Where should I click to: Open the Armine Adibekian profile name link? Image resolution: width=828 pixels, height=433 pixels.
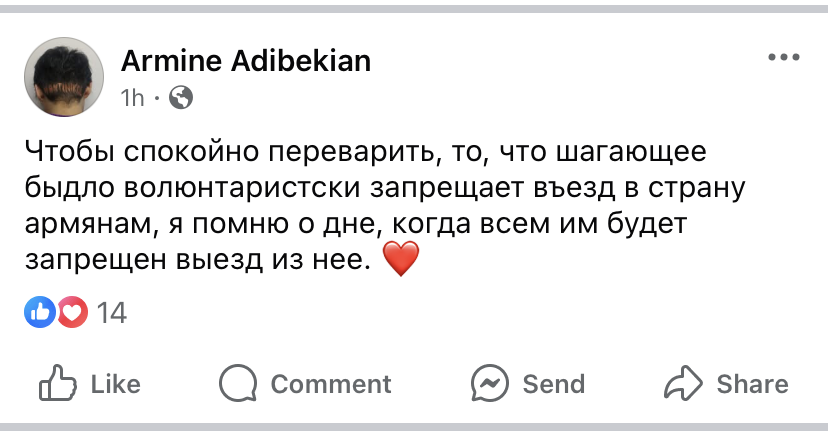tap(246, 61)
